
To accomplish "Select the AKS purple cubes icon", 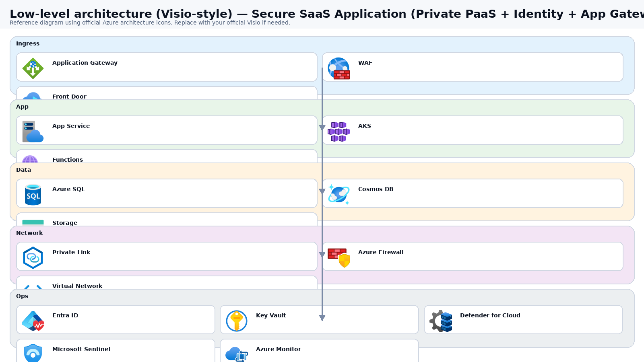I will [x=339, y=132].
